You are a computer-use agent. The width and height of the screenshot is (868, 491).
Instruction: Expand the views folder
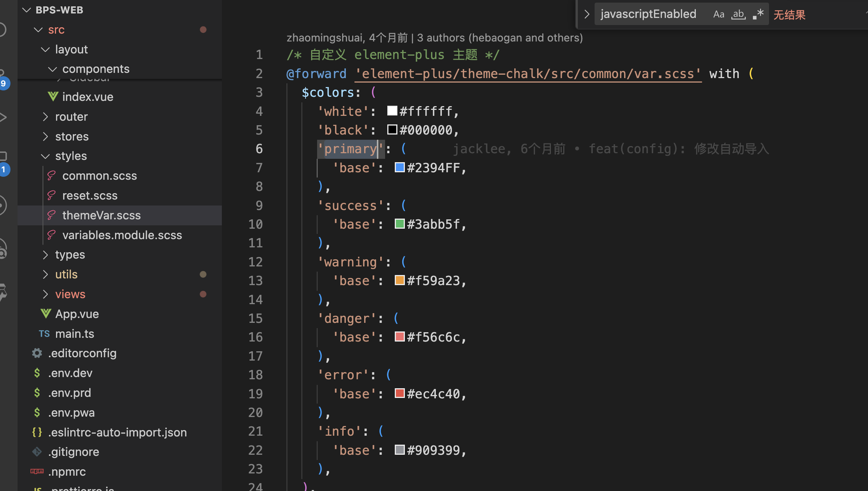[70, 294]
